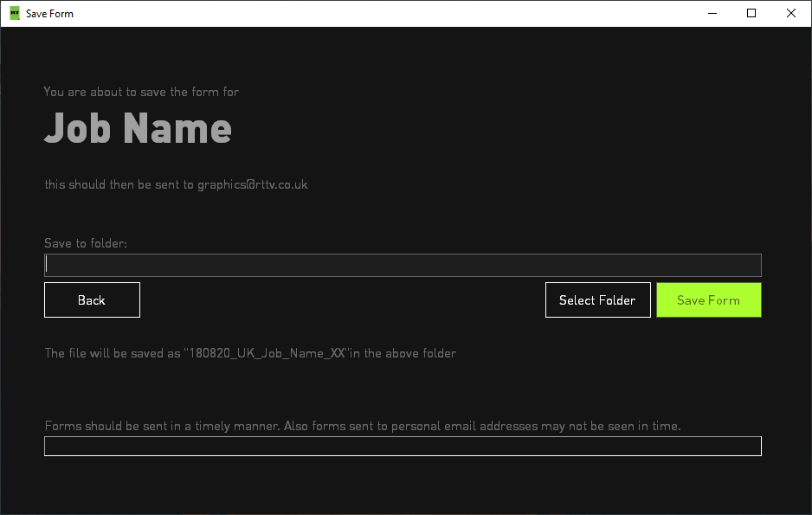This screenshot has height=515, width=812.
Task: Open the Select Folder dialog
Action: coord(597,299)
